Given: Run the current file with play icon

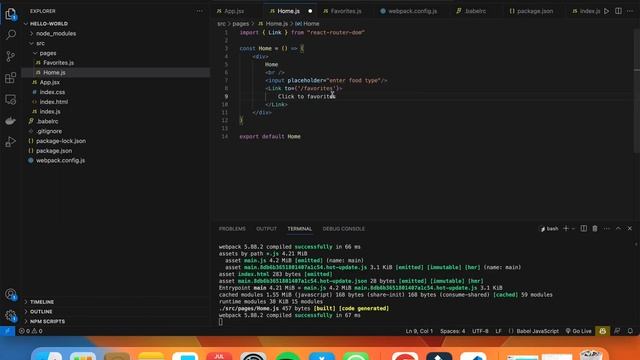Looking at the screenshot, I should (x=607, y=11).
